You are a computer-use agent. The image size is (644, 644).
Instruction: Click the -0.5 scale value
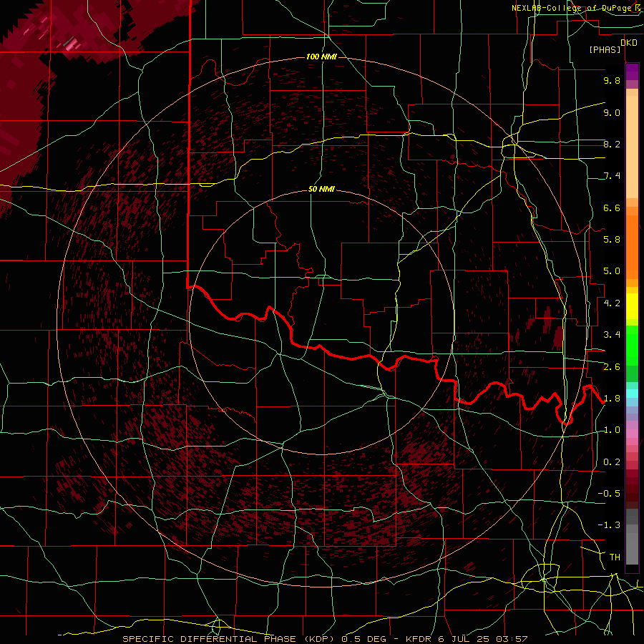pyautogui.click(x=609, y=494)
